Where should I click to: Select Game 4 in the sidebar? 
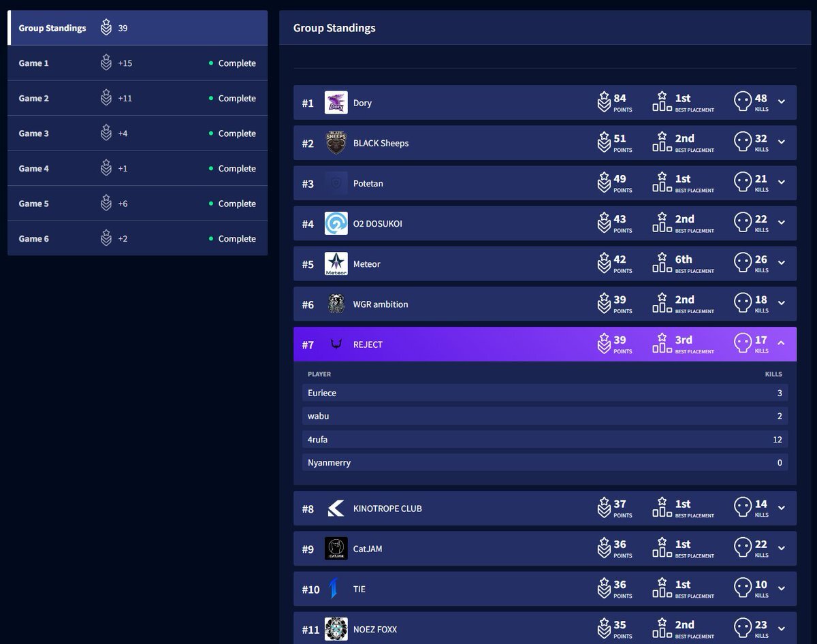(x=138, y=168)
